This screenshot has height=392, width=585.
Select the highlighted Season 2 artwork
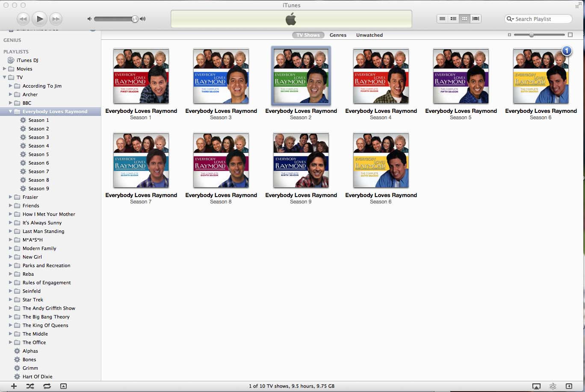click(x=301, y=76)
